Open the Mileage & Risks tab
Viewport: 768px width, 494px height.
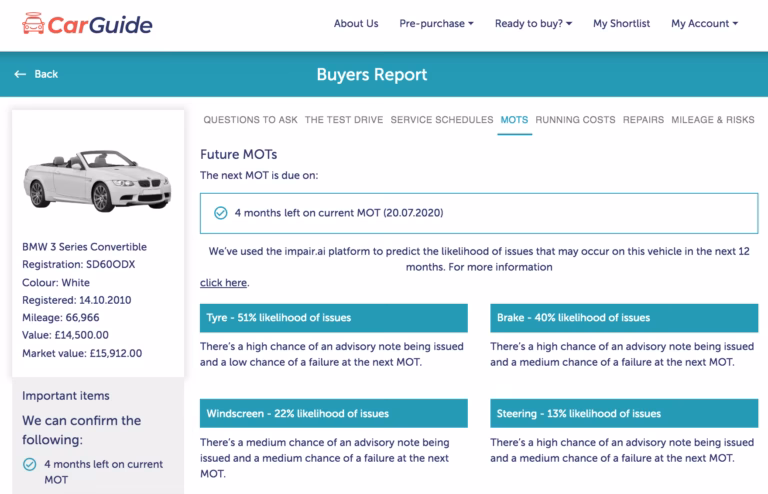pos(713,120)
